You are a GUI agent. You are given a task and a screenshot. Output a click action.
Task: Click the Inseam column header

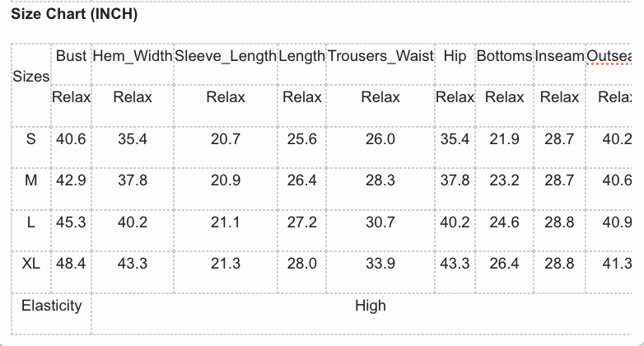coord(559,56)
